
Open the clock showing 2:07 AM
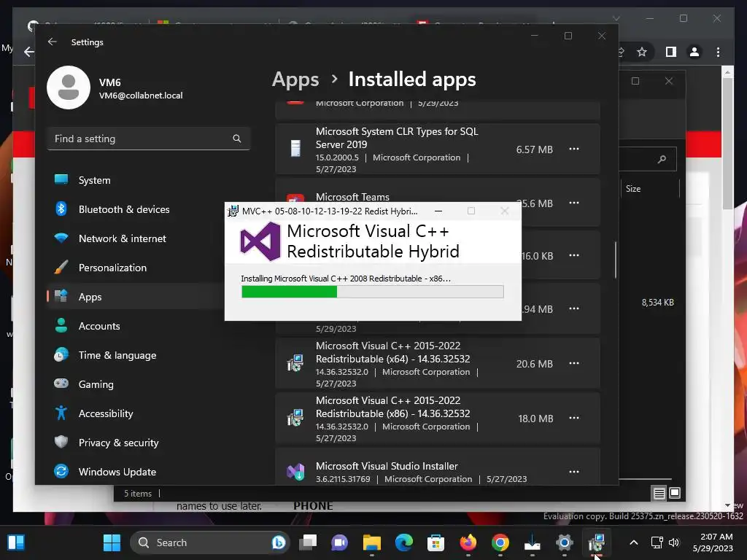tap(713, 542)
